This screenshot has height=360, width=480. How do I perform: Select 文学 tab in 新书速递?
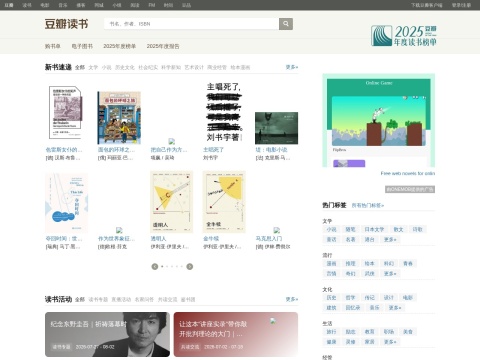[x=93, y=67]
